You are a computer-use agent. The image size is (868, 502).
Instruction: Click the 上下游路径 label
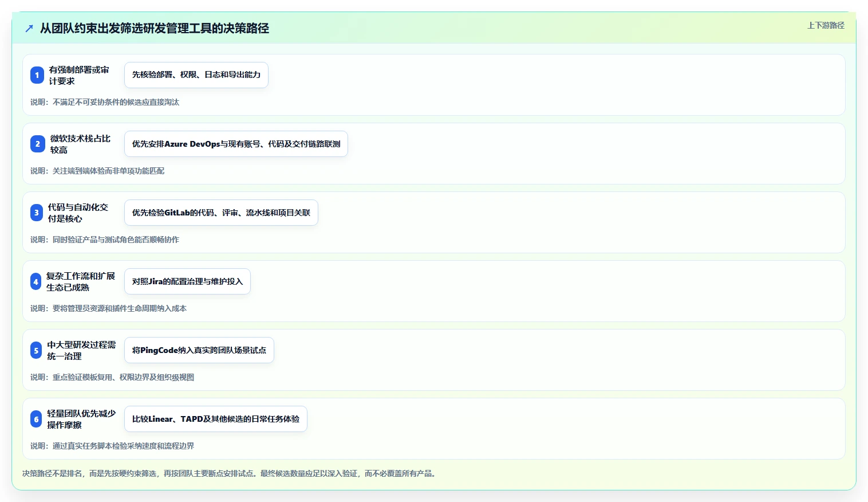[826, 25]
